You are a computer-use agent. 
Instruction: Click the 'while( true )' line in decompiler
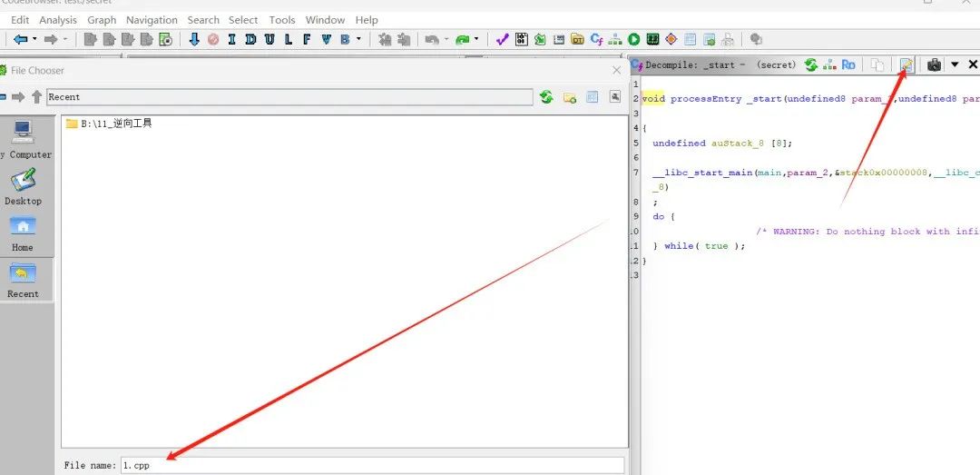[699, 246]
